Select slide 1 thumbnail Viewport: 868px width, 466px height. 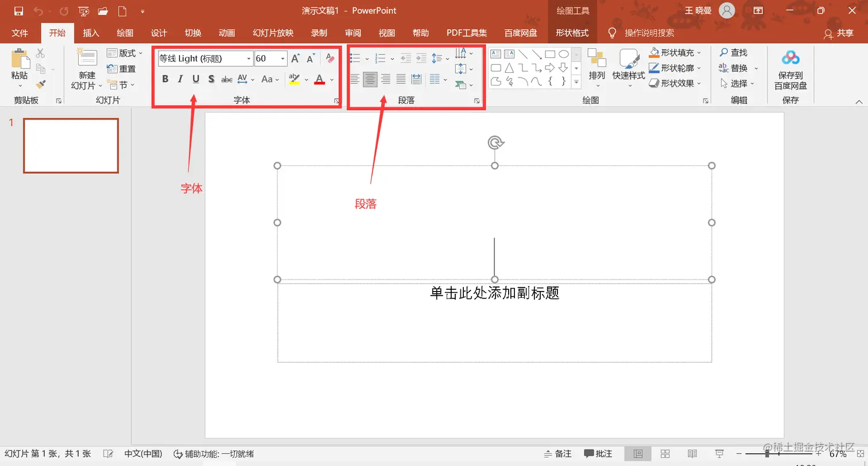pos(71,146)
